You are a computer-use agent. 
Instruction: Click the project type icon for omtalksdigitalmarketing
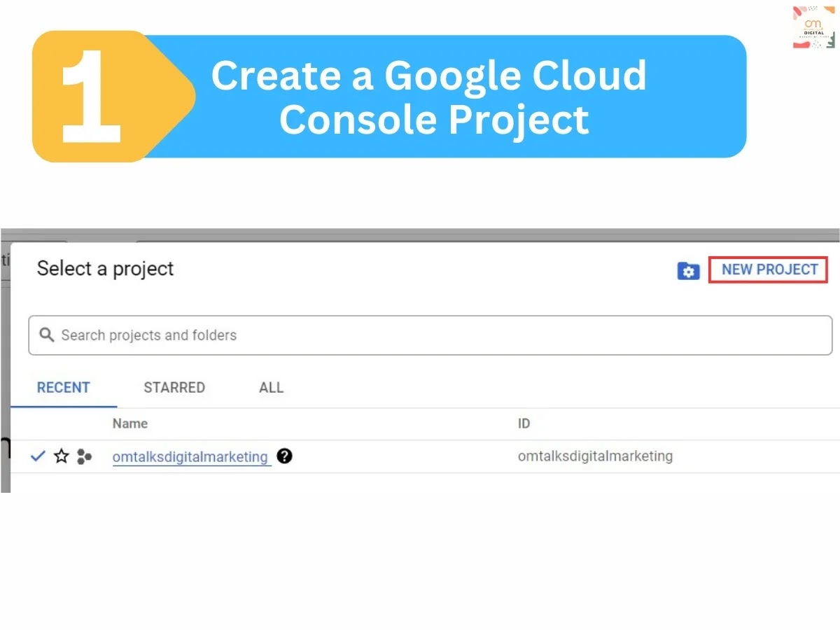tap(85, 457)
